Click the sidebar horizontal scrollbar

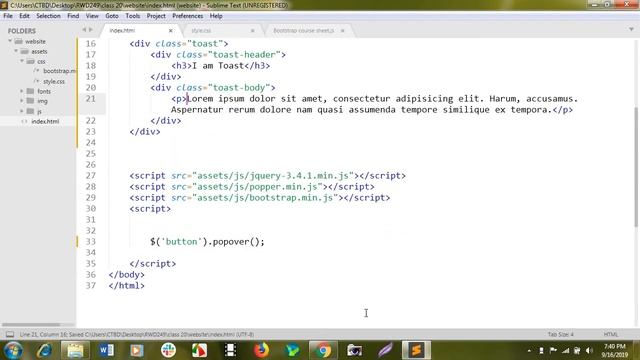point(31,325)
